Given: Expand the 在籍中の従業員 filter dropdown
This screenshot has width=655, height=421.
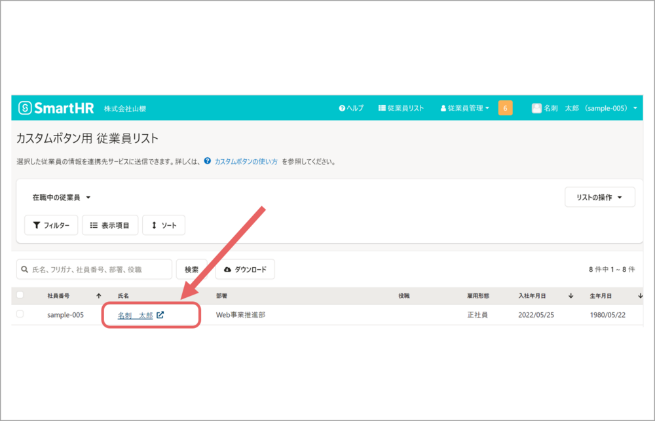Looking at the screenshot, I should click(x=61, y=198).
